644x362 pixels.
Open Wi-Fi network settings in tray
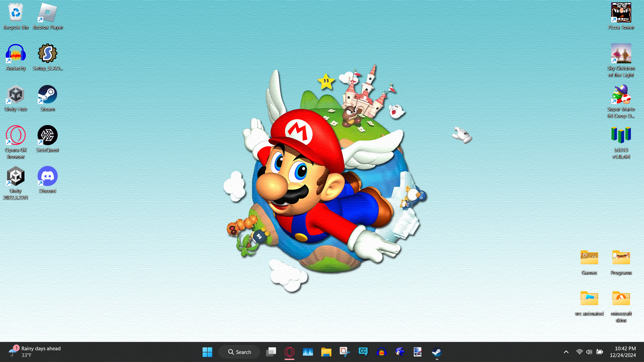click(579, 352)
